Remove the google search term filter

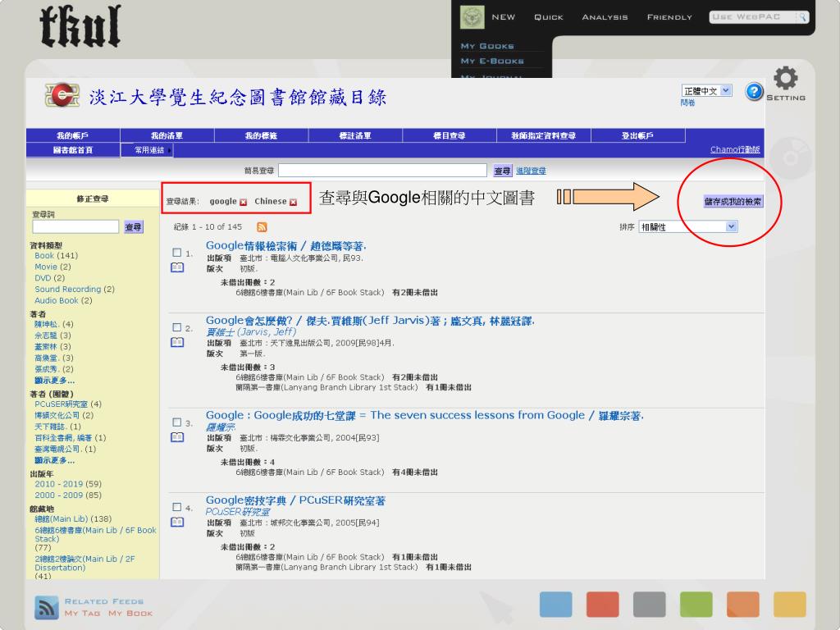pyautogui.click(x=243, y=202)
